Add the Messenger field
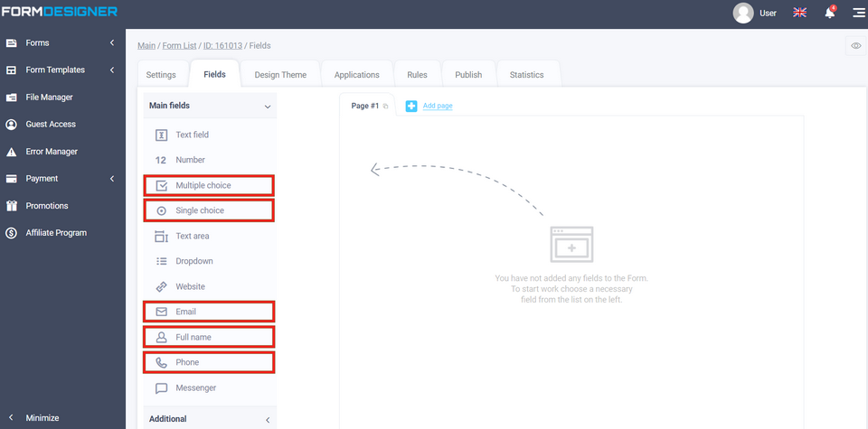The height and width of the screenshot is (429, 868). point(195,387)
